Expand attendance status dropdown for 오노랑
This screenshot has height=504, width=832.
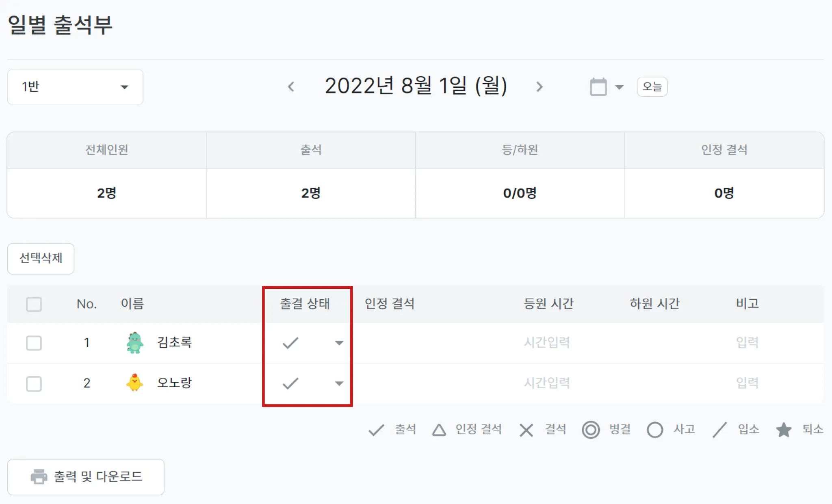coord(339,383)
